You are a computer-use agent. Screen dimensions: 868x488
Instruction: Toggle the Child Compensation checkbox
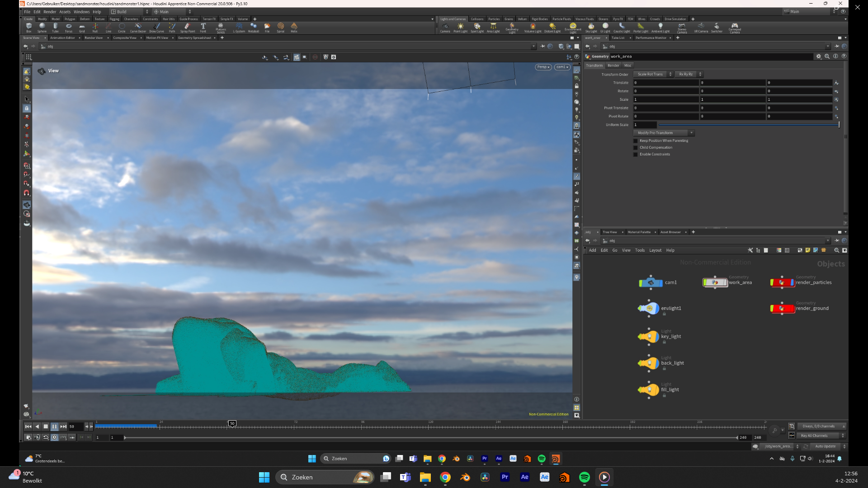tap(636, 148)
